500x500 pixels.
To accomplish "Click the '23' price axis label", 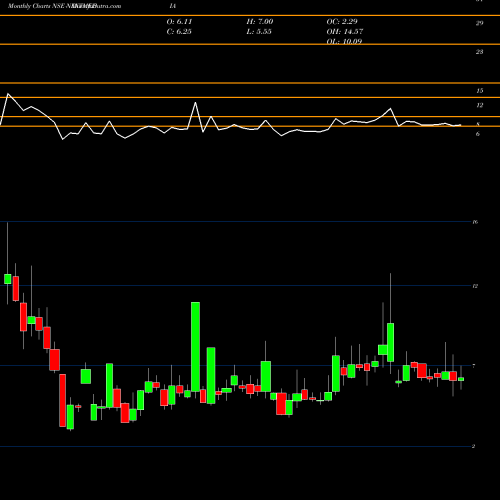I will coord(479,52).
